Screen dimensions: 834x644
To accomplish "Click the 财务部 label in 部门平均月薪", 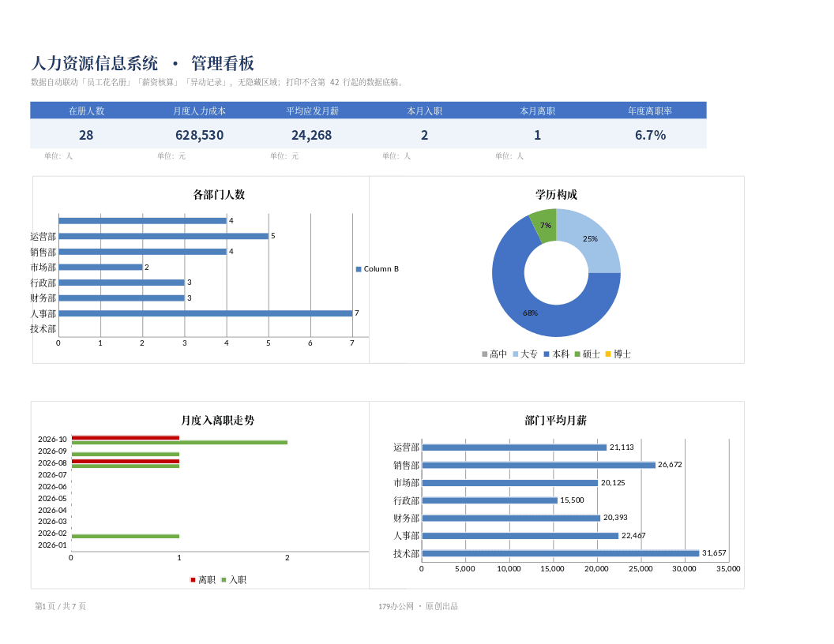I will [407, 518].
